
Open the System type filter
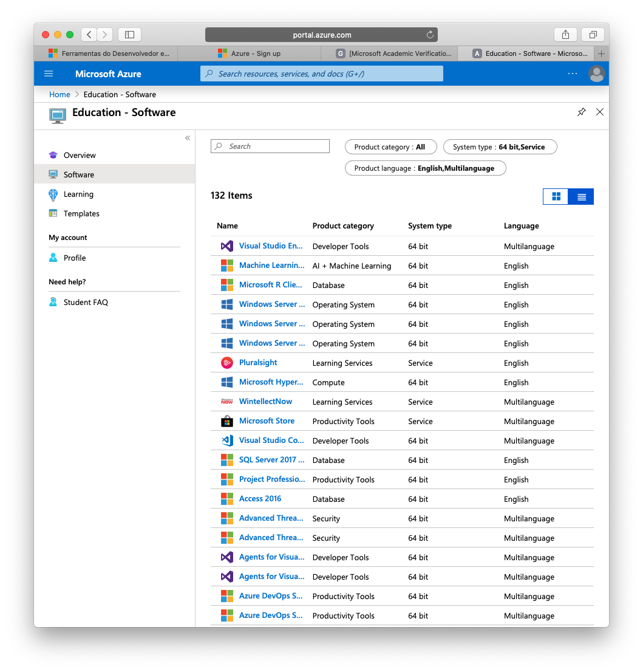coord(500,147)
